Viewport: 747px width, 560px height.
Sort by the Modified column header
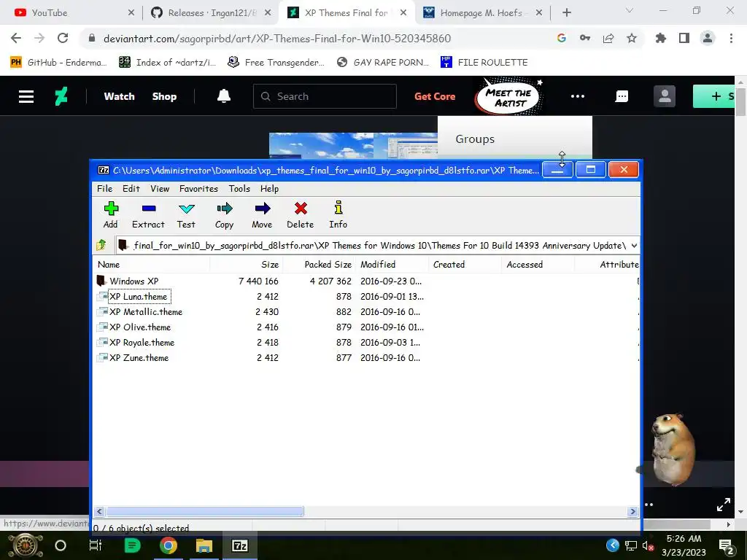pyautogui.click(x=392, y=264)
